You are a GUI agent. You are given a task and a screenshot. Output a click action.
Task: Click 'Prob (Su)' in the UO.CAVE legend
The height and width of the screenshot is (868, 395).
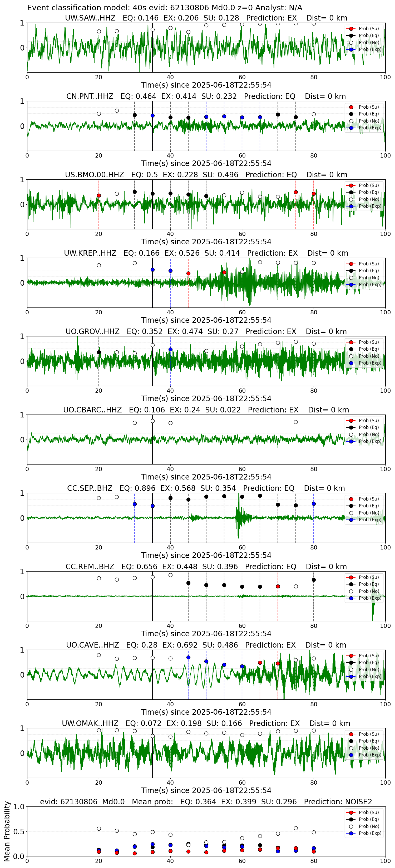coord(369,655)
